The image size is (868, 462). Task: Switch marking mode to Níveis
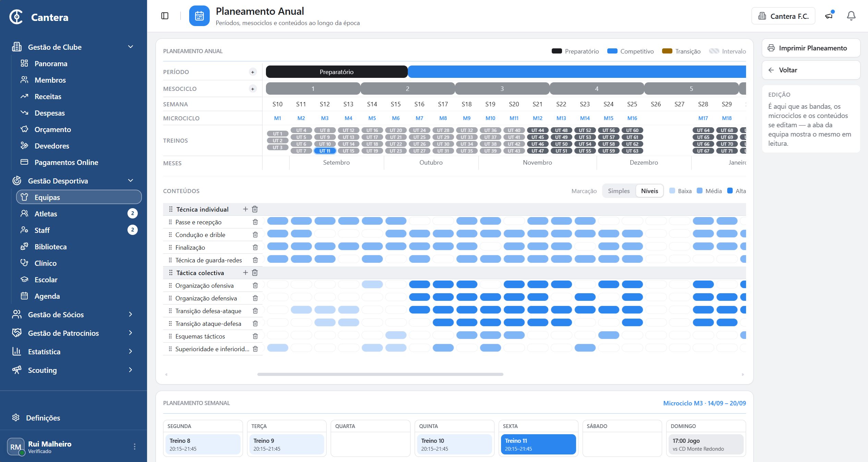(650, 191)
